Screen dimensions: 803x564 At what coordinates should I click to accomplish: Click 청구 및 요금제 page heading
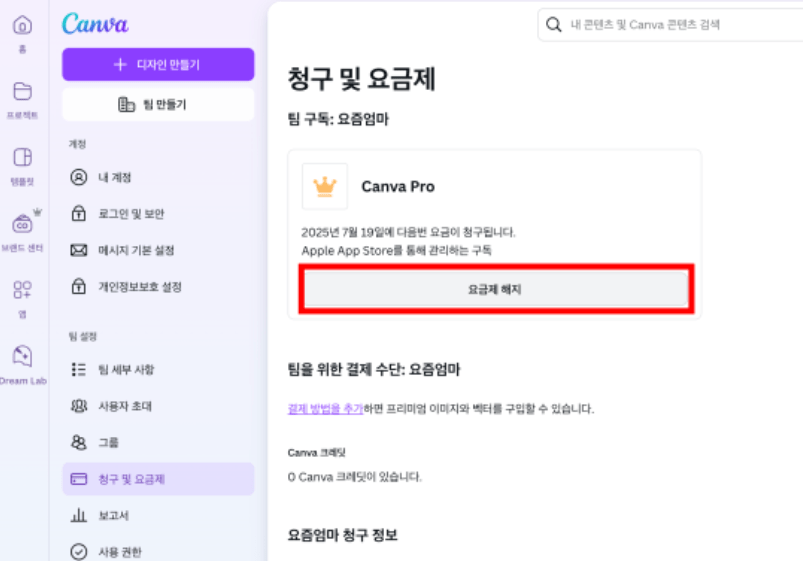[362, 79]
